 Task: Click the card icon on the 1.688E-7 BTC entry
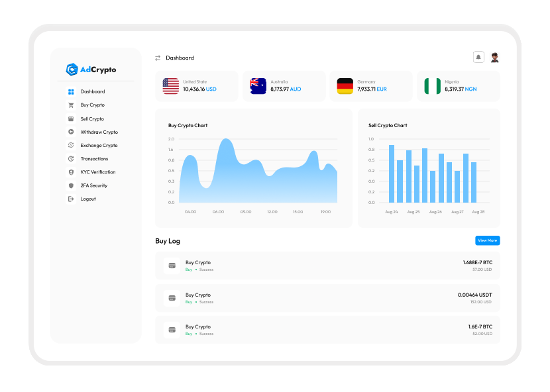click(x=172, y=266)
